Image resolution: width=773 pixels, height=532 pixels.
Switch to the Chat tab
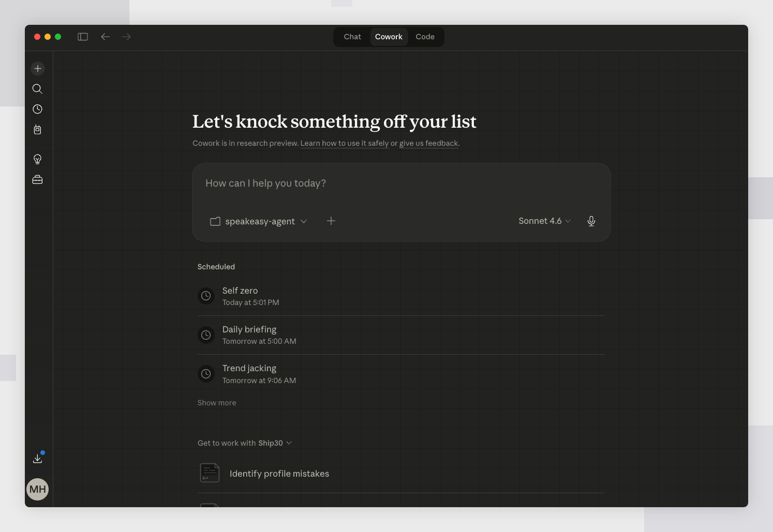coord(352,37)
